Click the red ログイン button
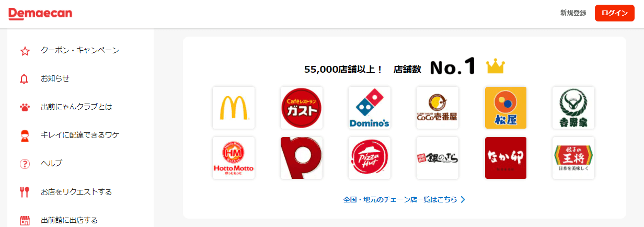This screenshot has width=644, height=227. [614, 13]
